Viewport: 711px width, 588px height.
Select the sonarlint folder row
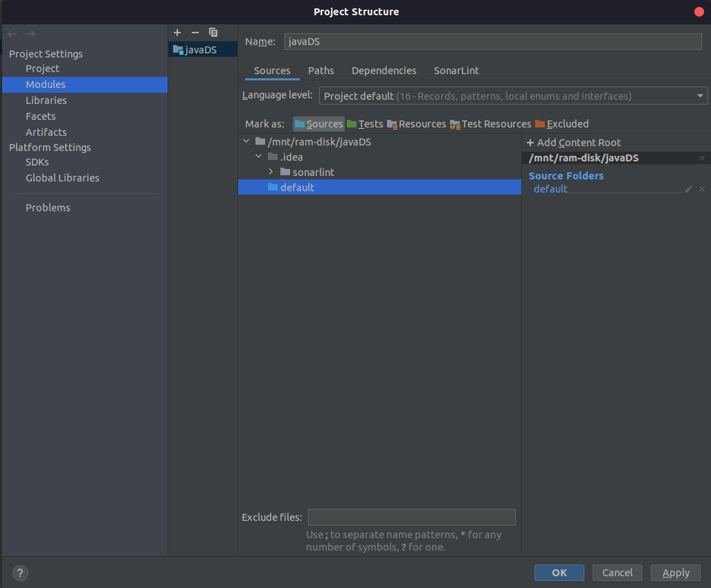(379, 172)
